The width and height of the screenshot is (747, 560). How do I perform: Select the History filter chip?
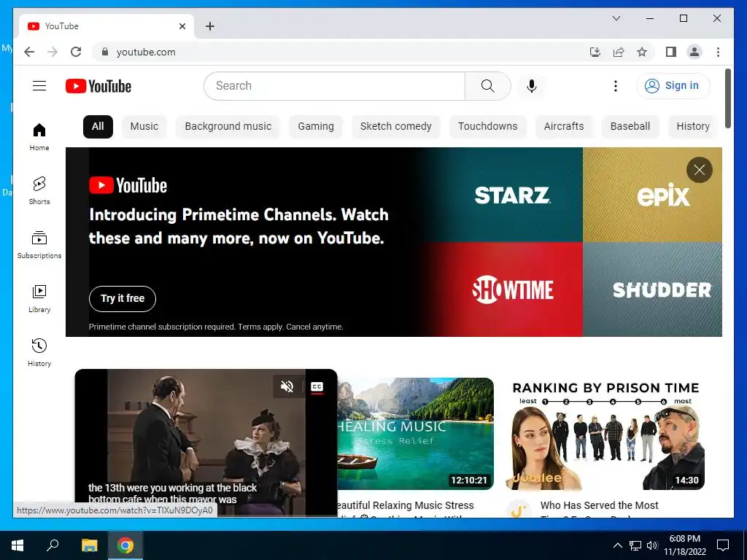693,126
